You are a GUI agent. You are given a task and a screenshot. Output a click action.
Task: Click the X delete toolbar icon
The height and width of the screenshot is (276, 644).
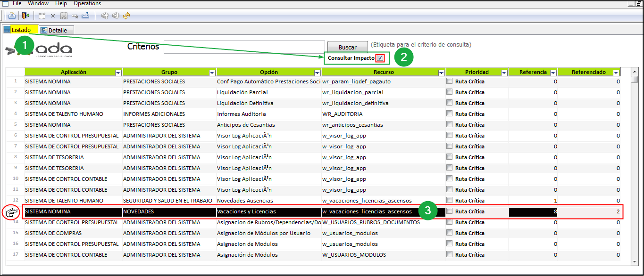tap(53, 16)
